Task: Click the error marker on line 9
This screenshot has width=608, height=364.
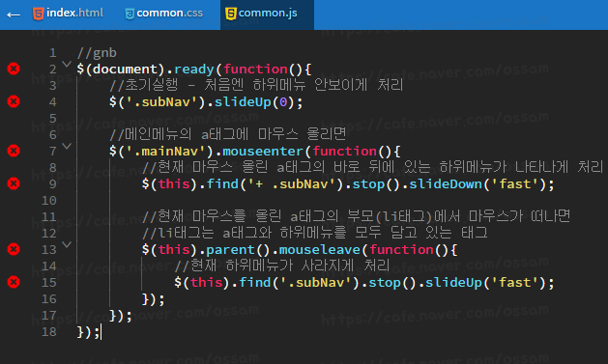Action: (14, 183)
